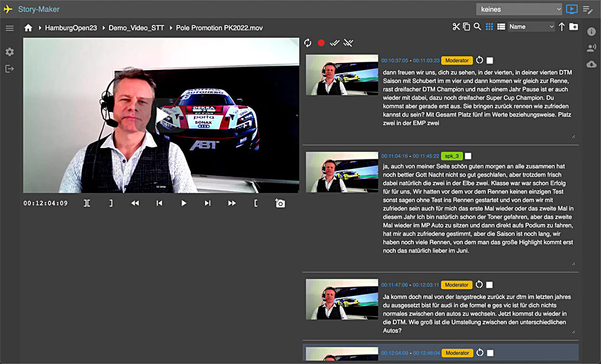Click the logout icon in left sidebar
Screen dimensions: 601x364
pos(9,69)
